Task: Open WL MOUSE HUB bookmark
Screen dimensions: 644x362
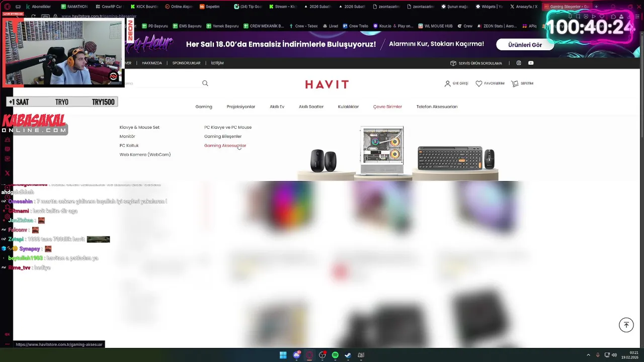Action: point(435,26)
